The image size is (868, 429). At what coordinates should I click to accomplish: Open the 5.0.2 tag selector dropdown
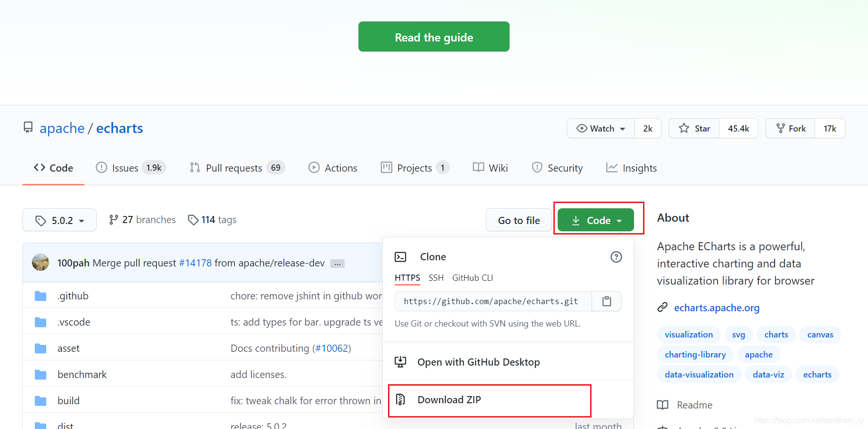(60, 220)
